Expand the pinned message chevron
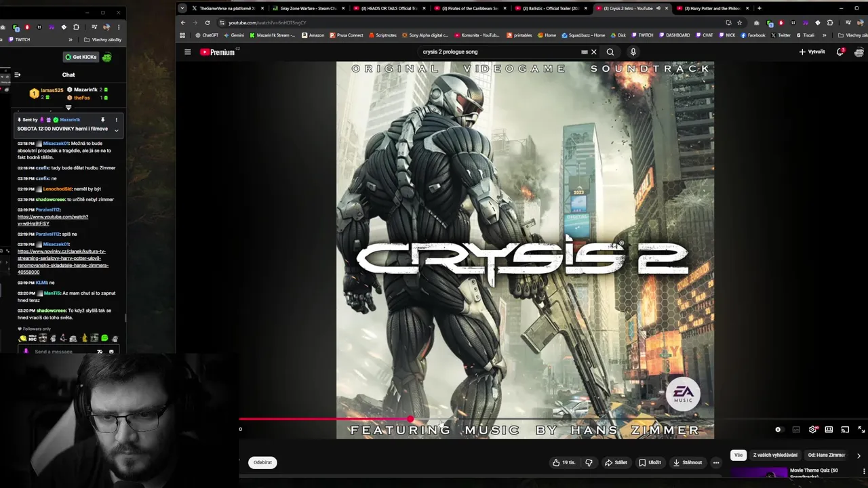The height and width of the screenshot is (488, 868). 116,130
